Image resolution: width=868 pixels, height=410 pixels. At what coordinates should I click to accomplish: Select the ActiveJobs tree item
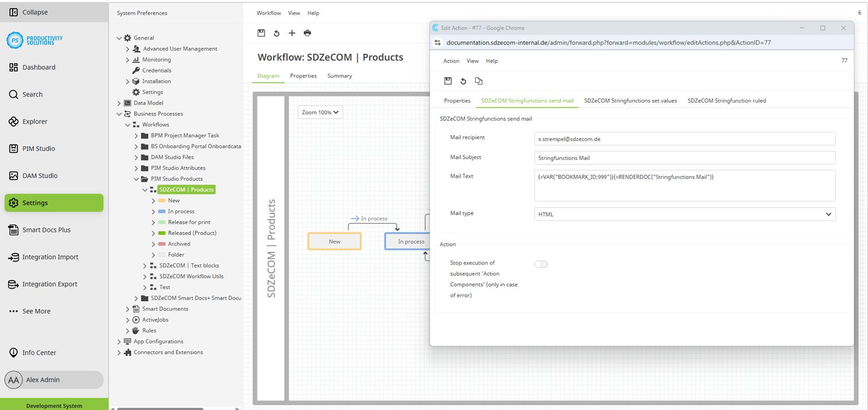point(155,320)
